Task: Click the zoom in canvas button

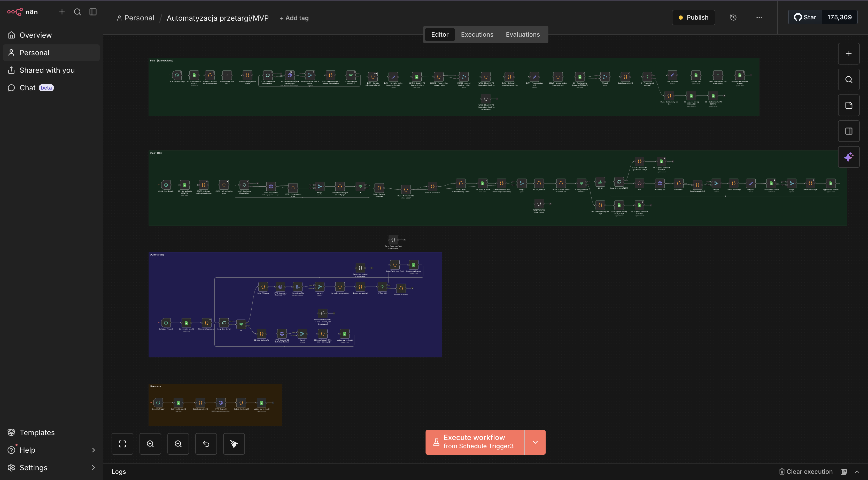Action: [150, 444]
